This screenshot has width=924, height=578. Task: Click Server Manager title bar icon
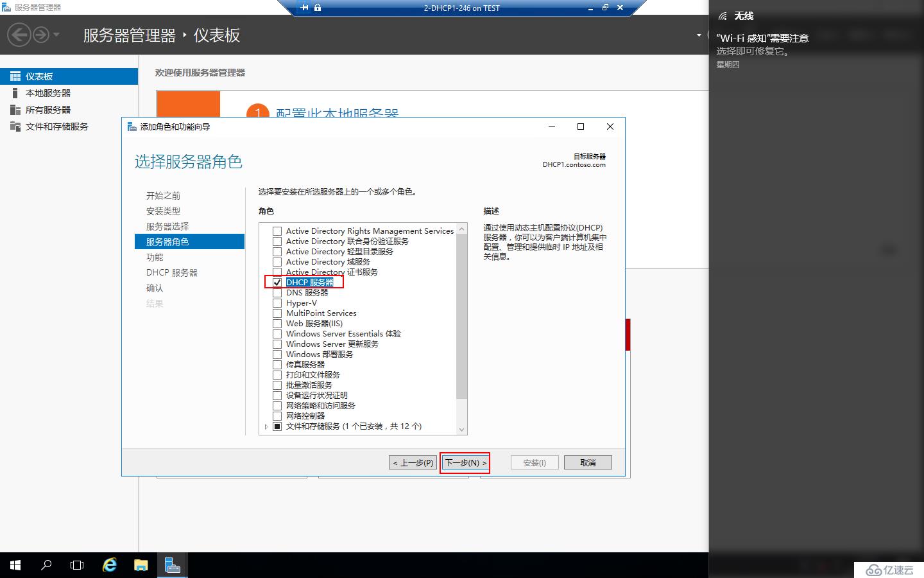pyautogui.click(x=6, y=7)
